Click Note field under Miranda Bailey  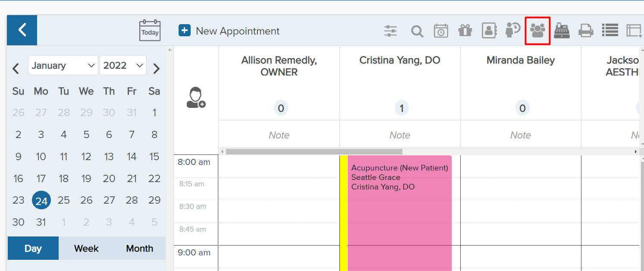pyautogui.click(x=520, y=135)
